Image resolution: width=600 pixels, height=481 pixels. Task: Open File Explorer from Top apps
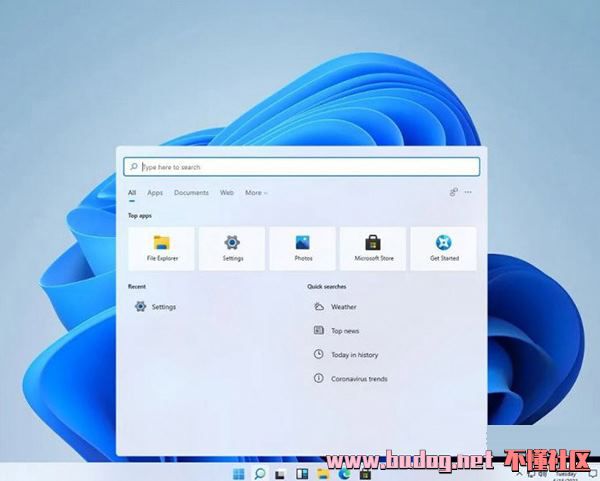162,248
